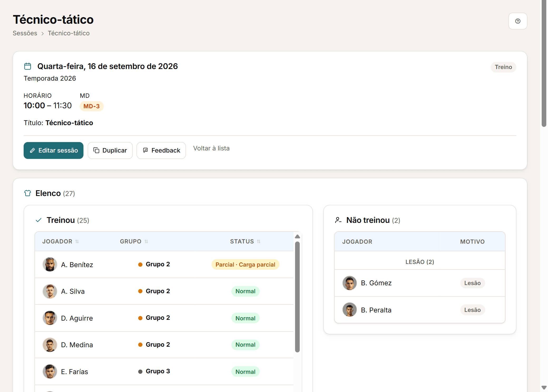The width and height of the screenshot is (548, 392).
Task: Click the Treinou table scrollbar thumb
Action: click(x=297, y=297)
